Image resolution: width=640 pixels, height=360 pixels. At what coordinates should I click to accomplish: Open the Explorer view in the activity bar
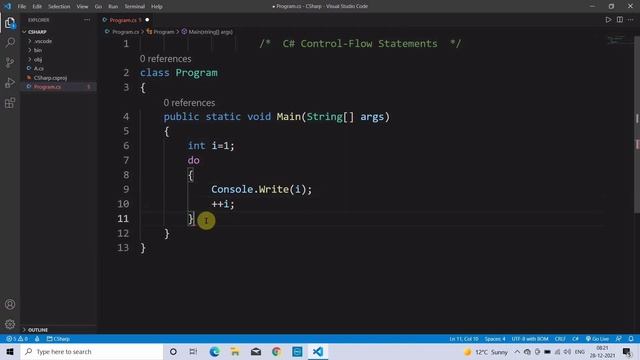[10, 23]
